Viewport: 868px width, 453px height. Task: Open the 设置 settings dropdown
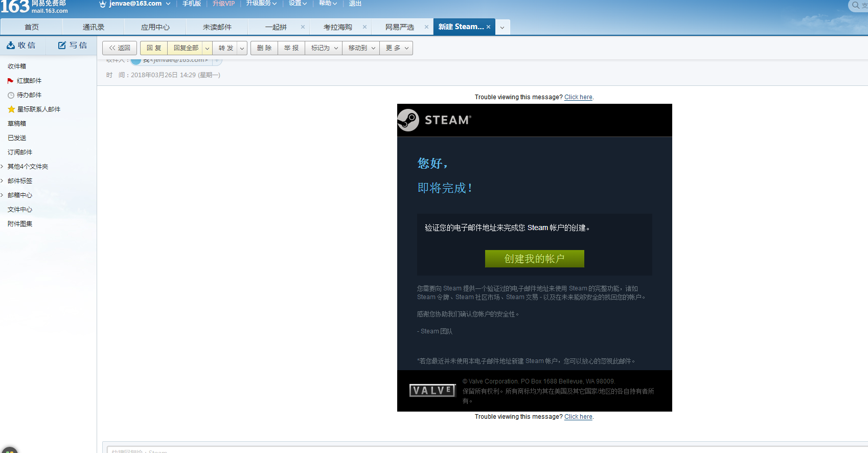tap(298, 4)
